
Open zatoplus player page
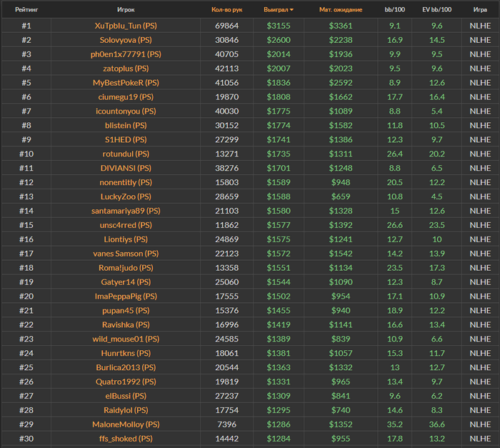coord(126,69)
